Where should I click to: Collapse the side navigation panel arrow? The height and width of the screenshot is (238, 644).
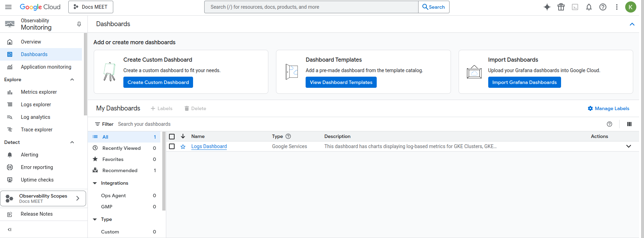(x=9, y=230)
